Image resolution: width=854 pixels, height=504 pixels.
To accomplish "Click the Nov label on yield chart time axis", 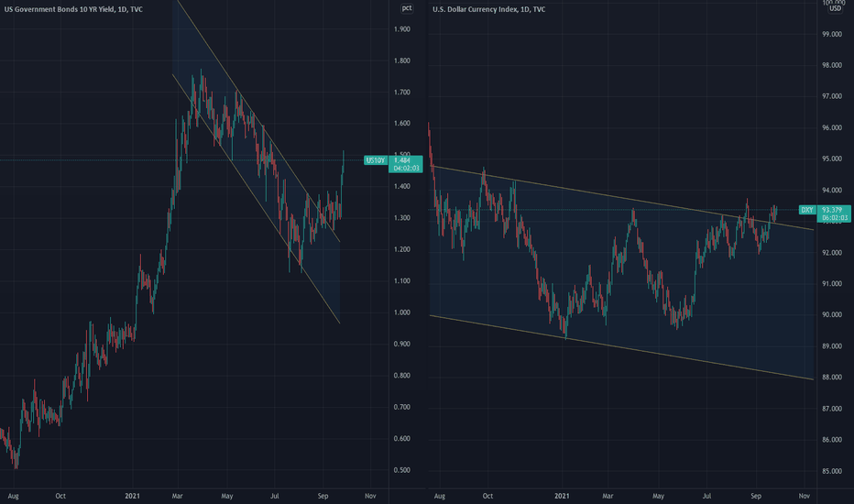I will point(370,496).
